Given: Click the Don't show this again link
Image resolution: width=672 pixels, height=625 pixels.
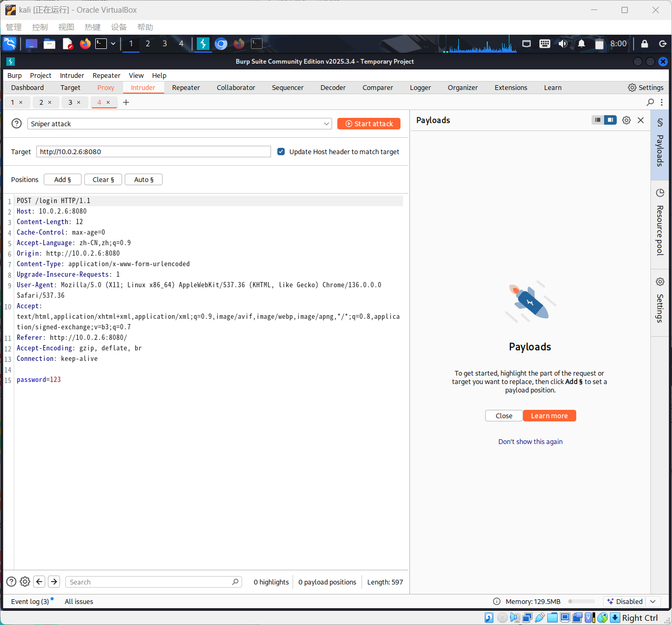Looking at the screenshot, I should click(530, 442).
